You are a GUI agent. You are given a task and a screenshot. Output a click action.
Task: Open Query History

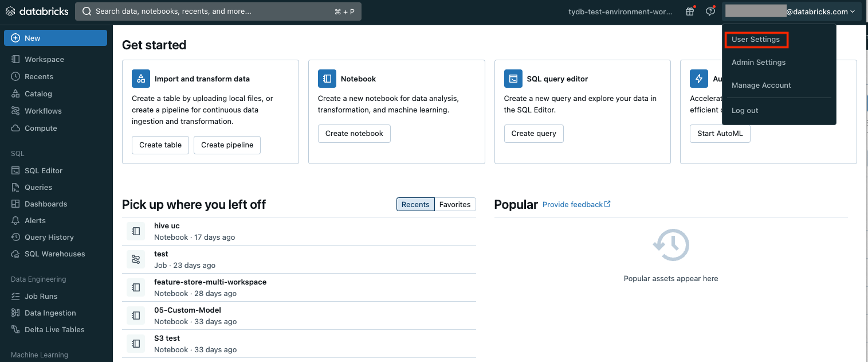(49, 237)
